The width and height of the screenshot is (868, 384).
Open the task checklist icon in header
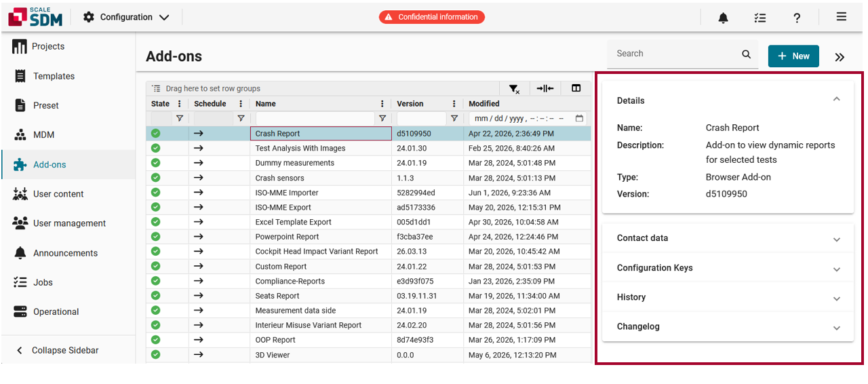(x=760, y=18)
